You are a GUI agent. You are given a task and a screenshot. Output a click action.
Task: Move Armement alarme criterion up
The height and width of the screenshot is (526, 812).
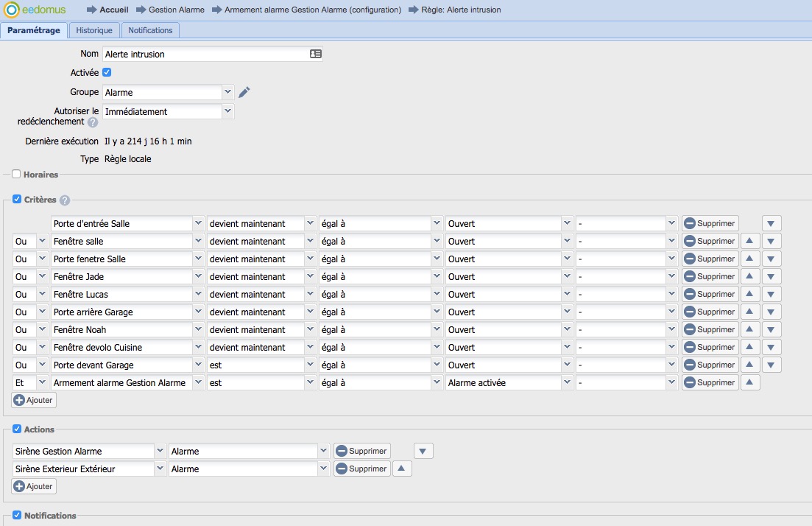749,382
